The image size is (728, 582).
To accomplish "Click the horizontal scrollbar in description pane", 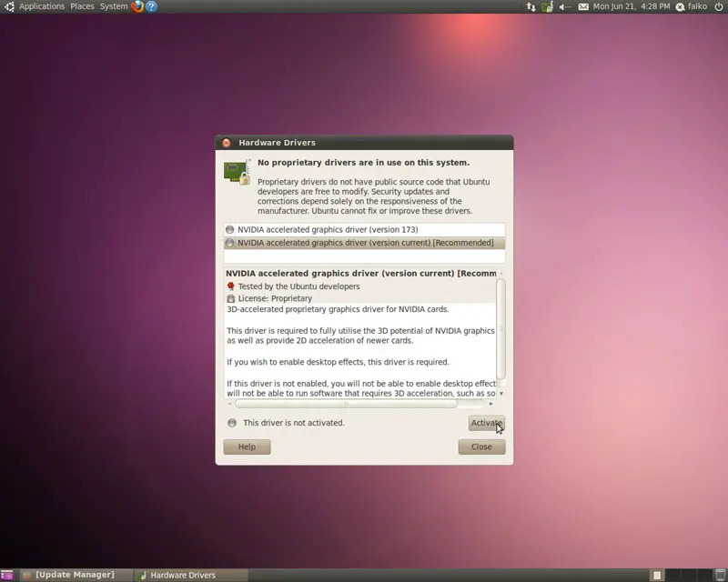I will [x=346, y=404].
